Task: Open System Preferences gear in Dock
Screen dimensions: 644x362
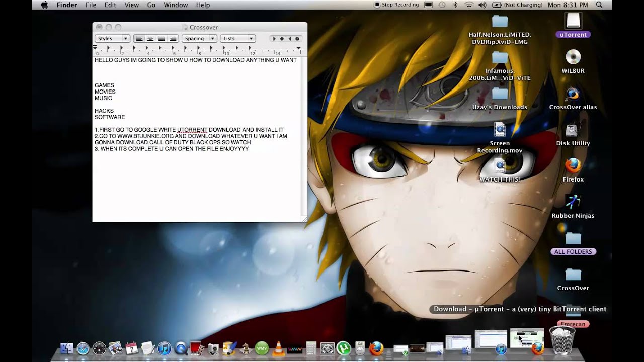Action: (x=327, y=348)
